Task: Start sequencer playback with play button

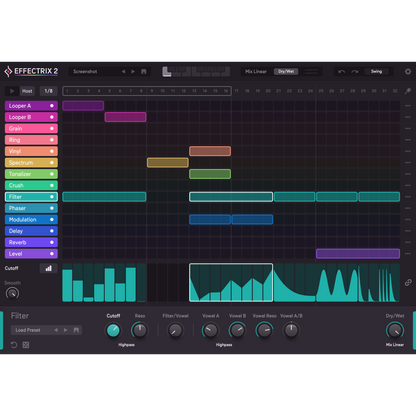Action: click(x=12, y=91)
